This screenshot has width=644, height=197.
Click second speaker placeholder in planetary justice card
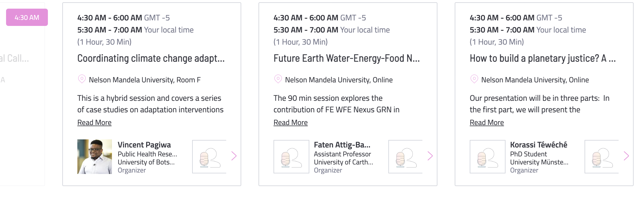tap(602, 157)
